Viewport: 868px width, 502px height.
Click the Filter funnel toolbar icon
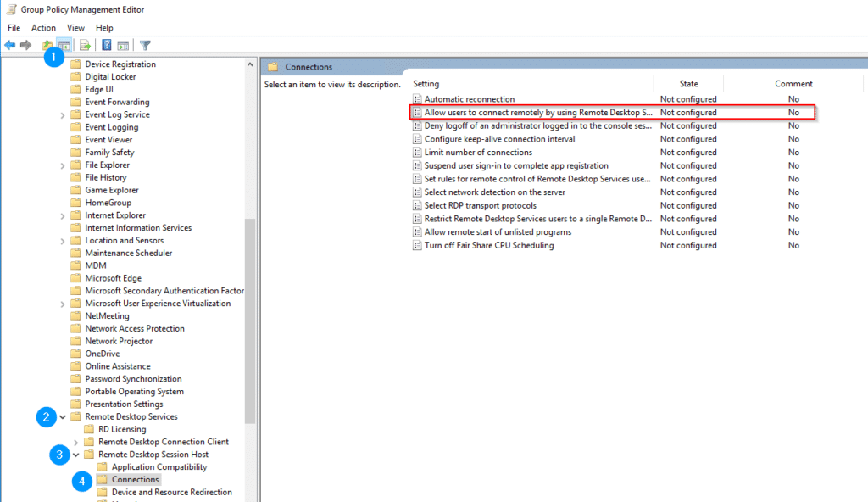[145, 45]
